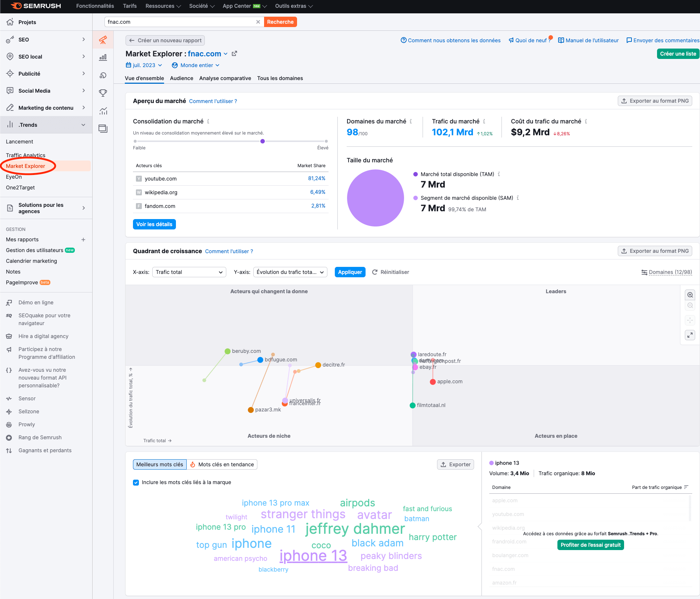The height and width of the screenshot is (599, 700).
Task: Click the Exporter keywords button
Action: pos(456,464)
